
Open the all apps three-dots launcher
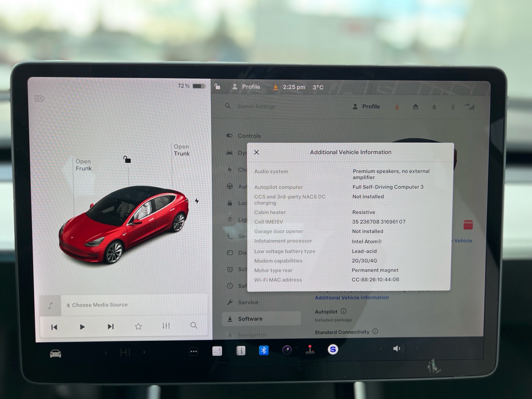coord(194,352)
